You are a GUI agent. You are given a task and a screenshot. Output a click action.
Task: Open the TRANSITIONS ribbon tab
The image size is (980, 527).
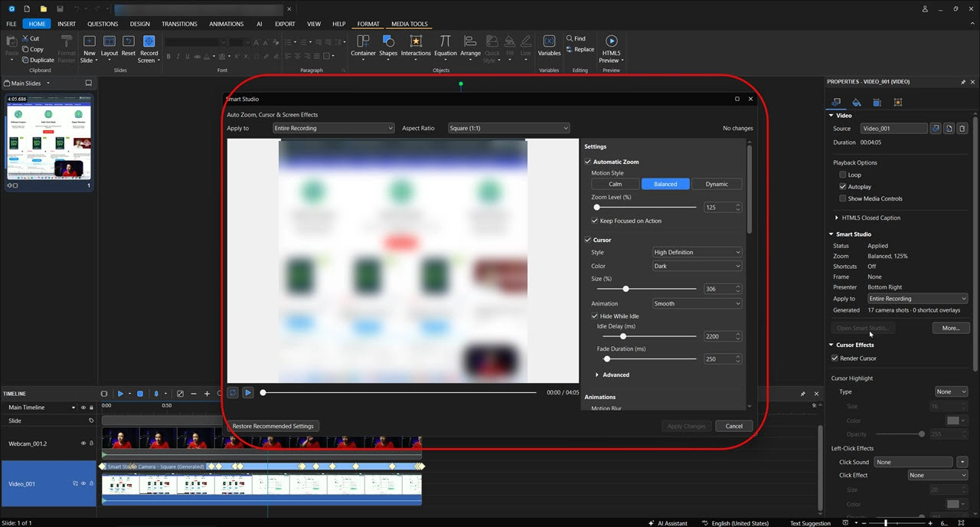point(180,24)
